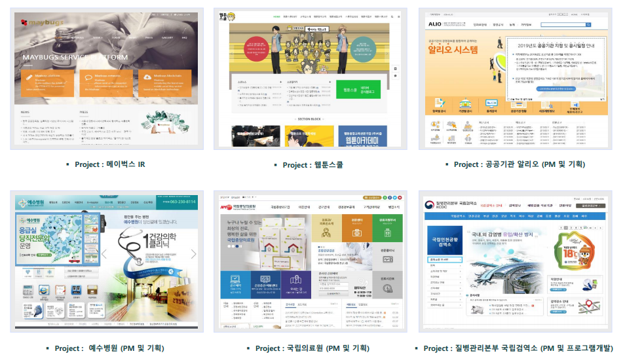The image size is (623, 364).
Task: Click the 알리오 시스템 heading
Action: [x=453, y=50]
